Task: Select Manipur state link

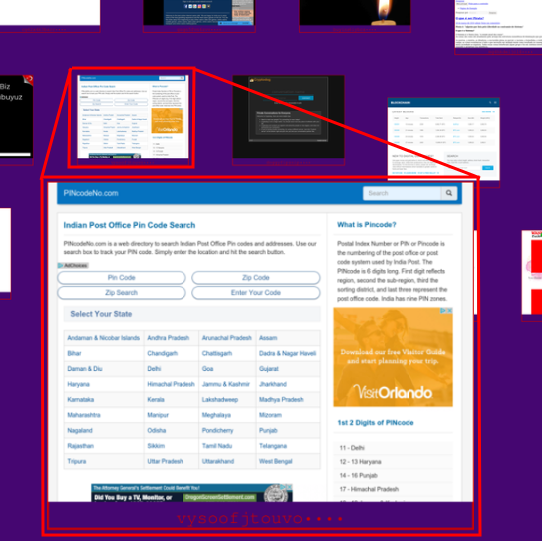Action: [158, 415]
